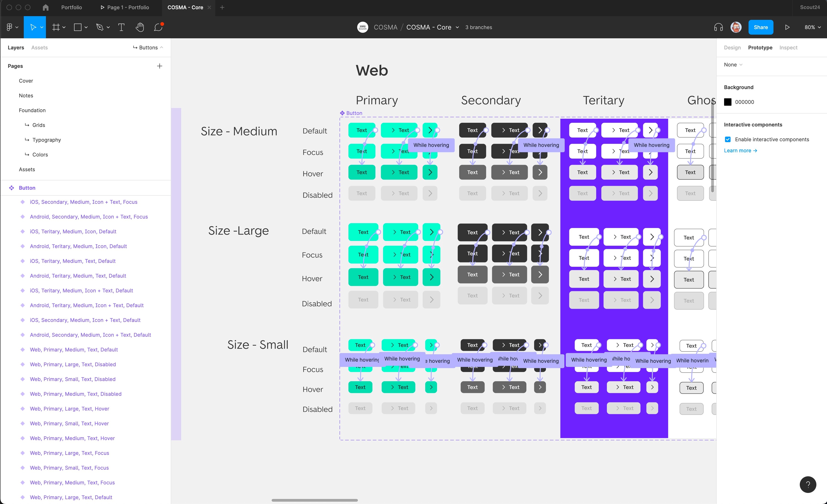This screenshot has height=504, width=827.
Task: Add a new page with plus
Action: coord(159,66)
